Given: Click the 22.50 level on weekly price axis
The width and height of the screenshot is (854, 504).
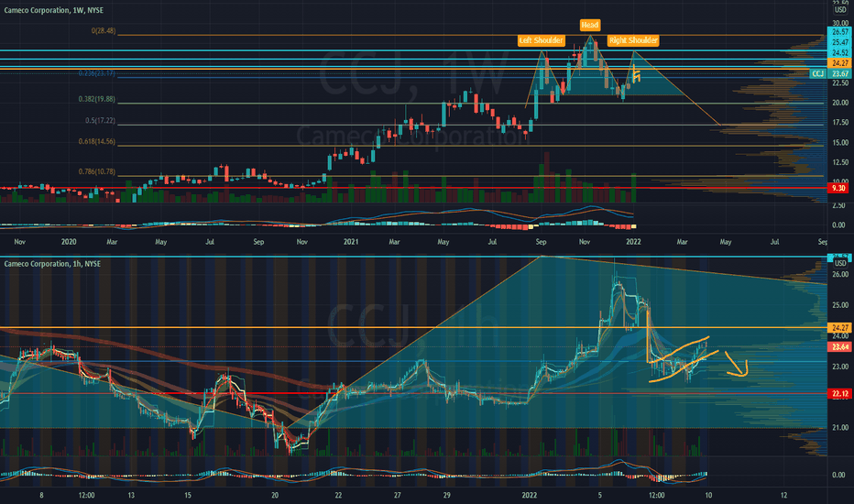Looking at the screenshot, I should 840,82.
